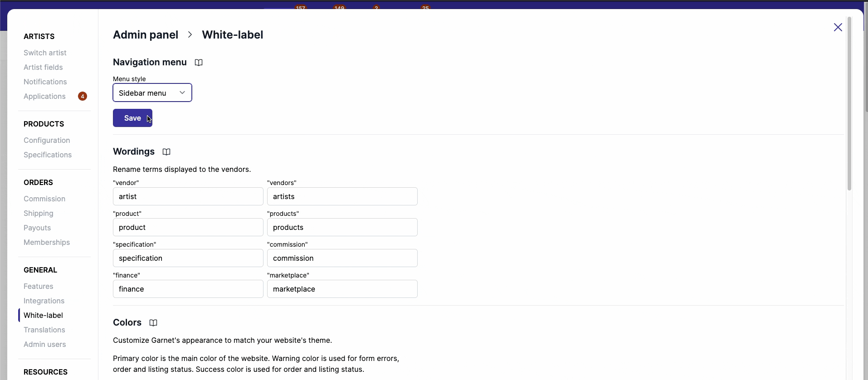This screenshot has height=380, width=868.
Task: Open the Navigation menu documentation book icon
Action: tap(199, 62)
